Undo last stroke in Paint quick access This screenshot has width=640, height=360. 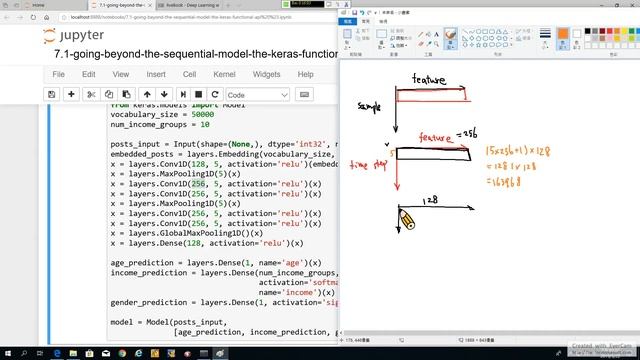[362, 13]
